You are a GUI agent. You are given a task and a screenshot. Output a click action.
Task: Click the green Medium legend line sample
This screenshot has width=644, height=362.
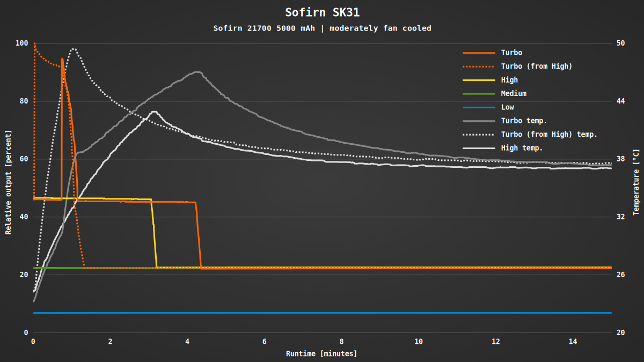pyautogui.click(x=479, y=93)
